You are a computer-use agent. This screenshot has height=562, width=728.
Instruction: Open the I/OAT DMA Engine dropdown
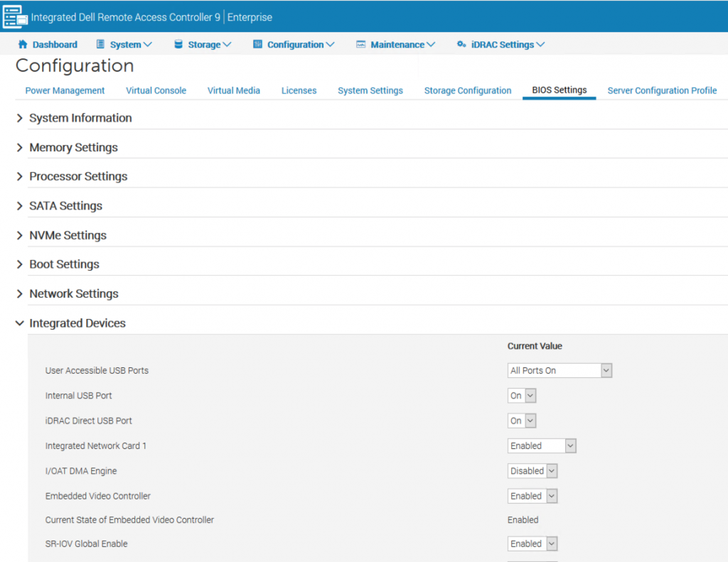[x=532, y=470]
